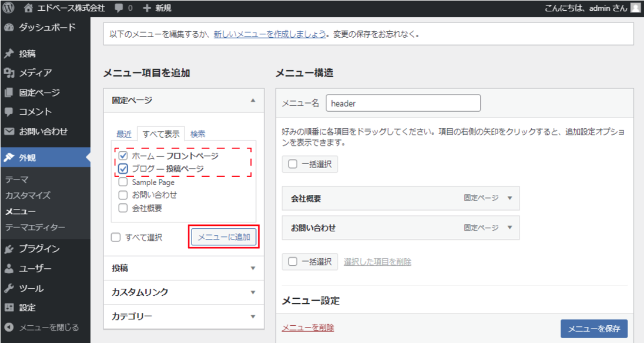Click the admin avatar icon in the admin bar
Image resolution: width=644 pixels, height=343 pixels.
[635, 8]
